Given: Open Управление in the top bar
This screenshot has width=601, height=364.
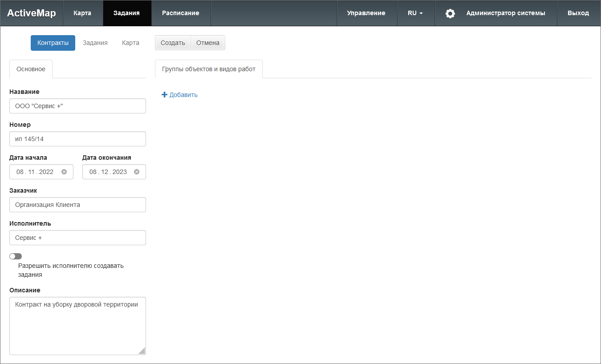Looking at the screenshot, I should [x=366, y=13].
